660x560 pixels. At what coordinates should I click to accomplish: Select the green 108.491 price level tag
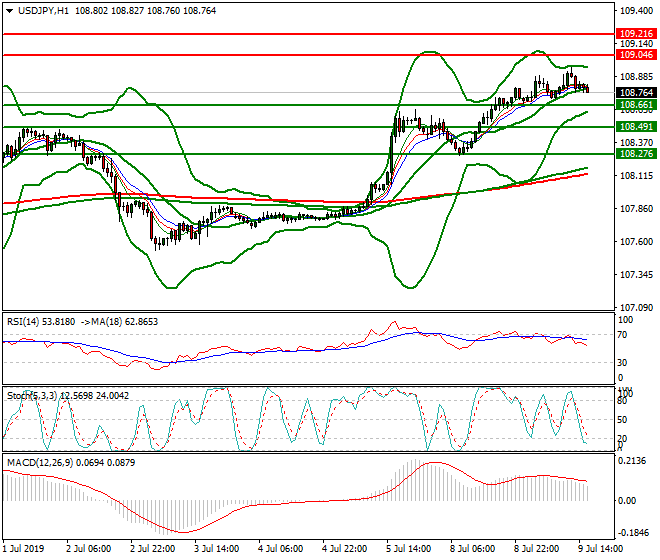636,127
